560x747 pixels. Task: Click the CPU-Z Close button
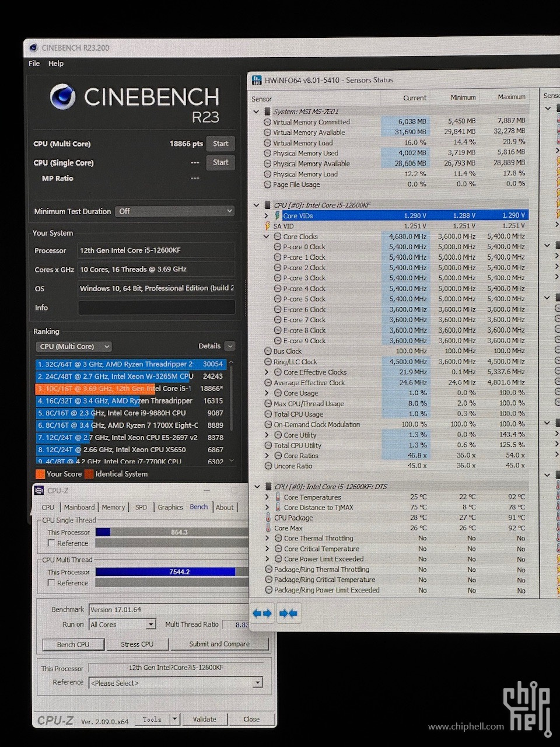tap(251, 720)
